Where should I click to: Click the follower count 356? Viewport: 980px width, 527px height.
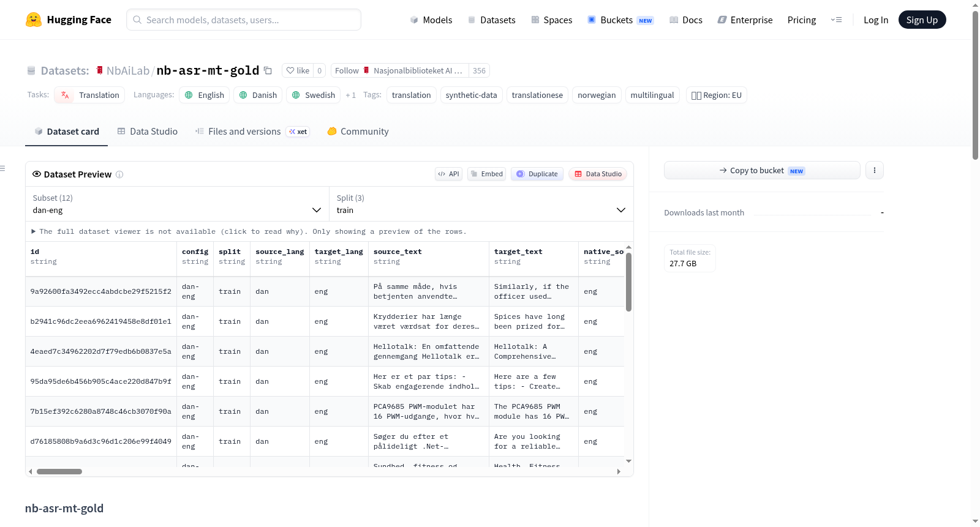coord(479,70)
